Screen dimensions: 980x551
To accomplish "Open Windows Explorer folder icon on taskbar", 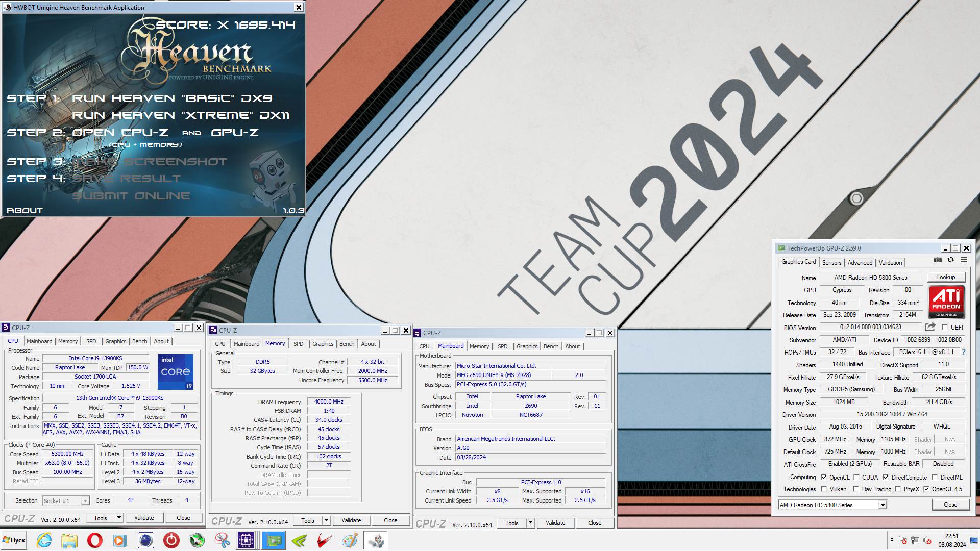I will coord(69,540).
